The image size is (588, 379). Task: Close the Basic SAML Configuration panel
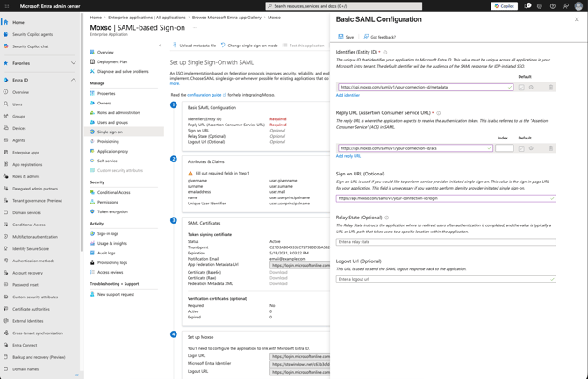[577, 19]
